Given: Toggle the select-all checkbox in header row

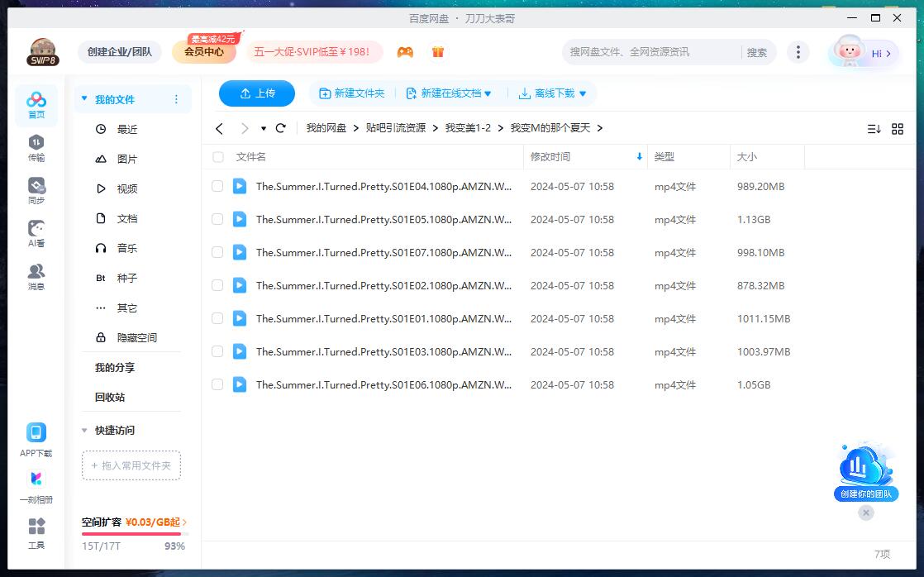Looking at the screenshot, I should 218,157.
